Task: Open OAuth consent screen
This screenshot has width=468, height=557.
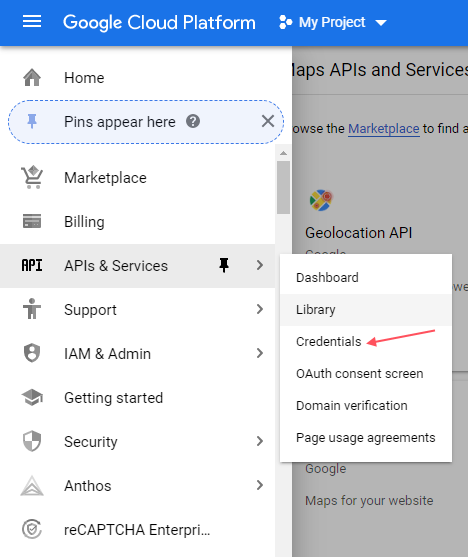Action: [366, 374]
